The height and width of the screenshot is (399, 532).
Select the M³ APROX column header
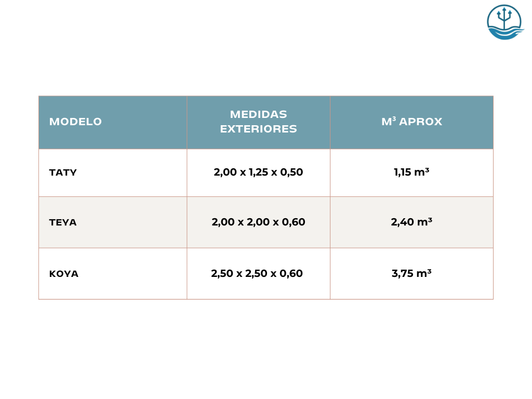click(x=411, y=122)
